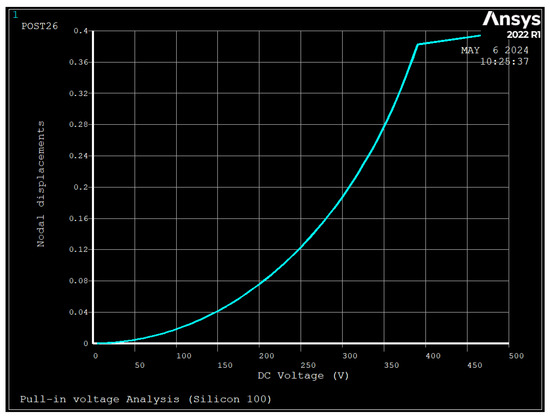Viewport: 550px width, 418px height.
Task: Click the 200 x-axis tick label
Action: [267, 356]
